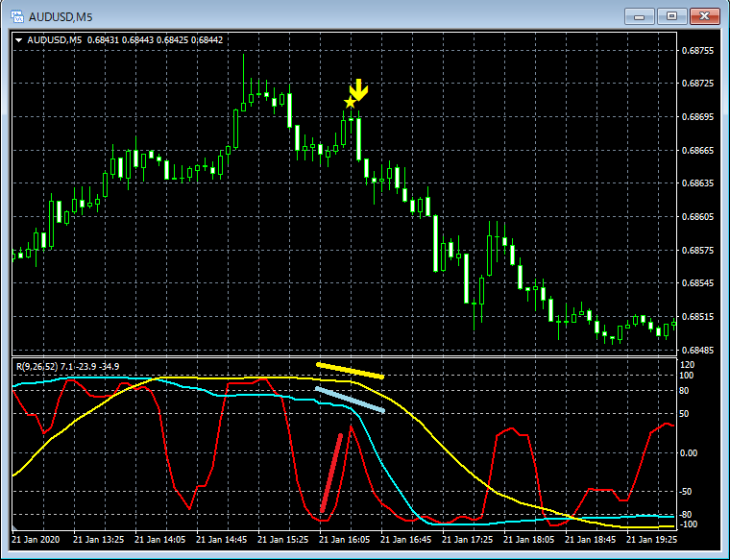
Task: Click the chart shift marker in indicator corner
Action: coord(14,529)
